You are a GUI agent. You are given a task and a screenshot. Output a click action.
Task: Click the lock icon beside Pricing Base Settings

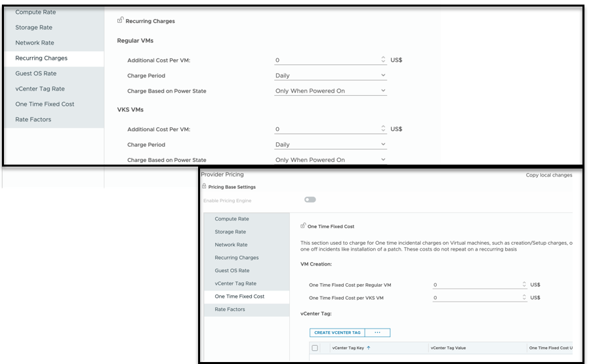coord(204,186)
